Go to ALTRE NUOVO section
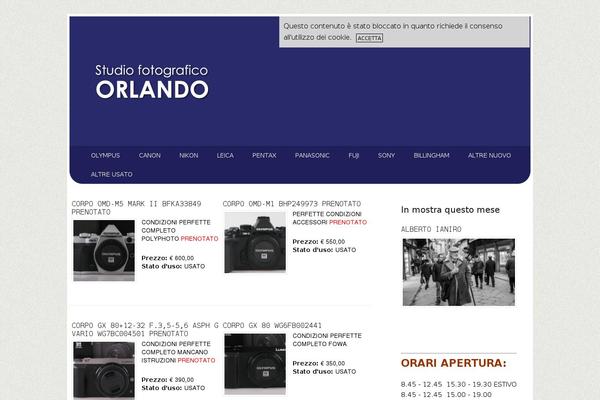This screenshot has height=400, width=600. click(489, 155)
